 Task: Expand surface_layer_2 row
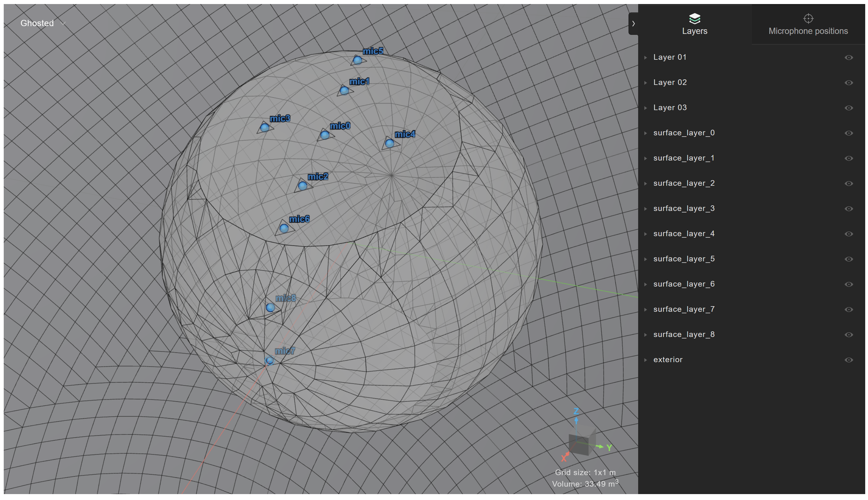(x=646, y=184)
